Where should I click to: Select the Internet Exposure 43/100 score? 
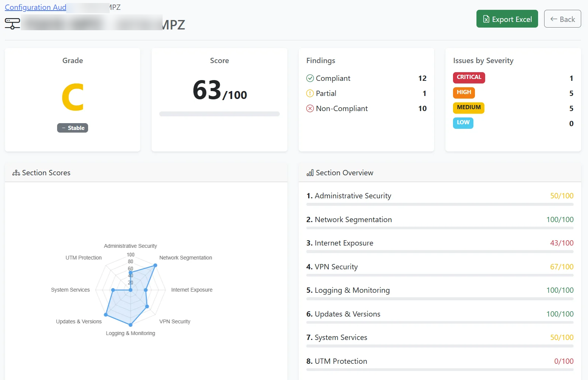tap(562, 243)
